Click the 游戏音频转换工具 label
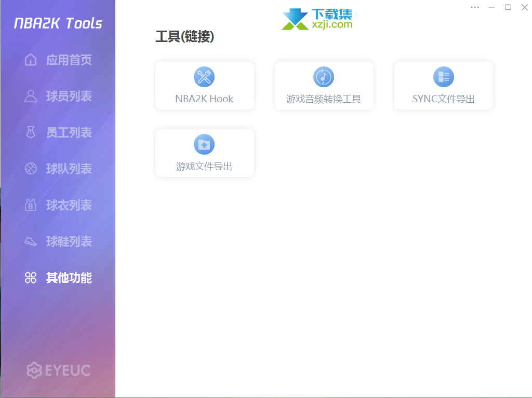Screen dimensions: 532x398 click(324, 99)
